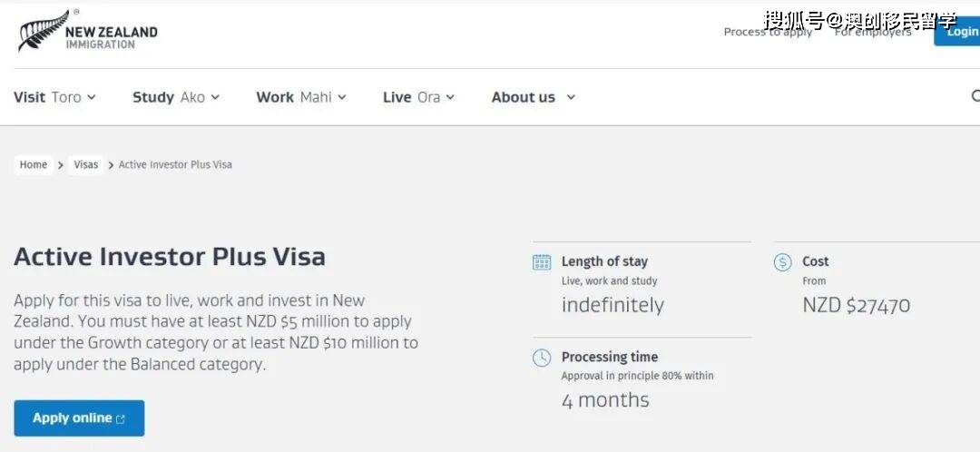
Task: Expand the Work Mahi dropdown menu
Action: coord(301,97)
